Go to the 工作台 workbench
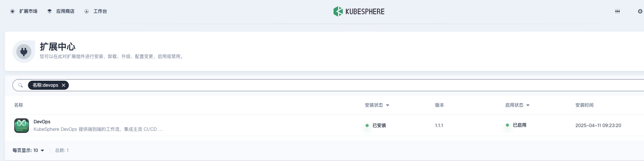The image size is (644, 161). click(x=96, y=11)
